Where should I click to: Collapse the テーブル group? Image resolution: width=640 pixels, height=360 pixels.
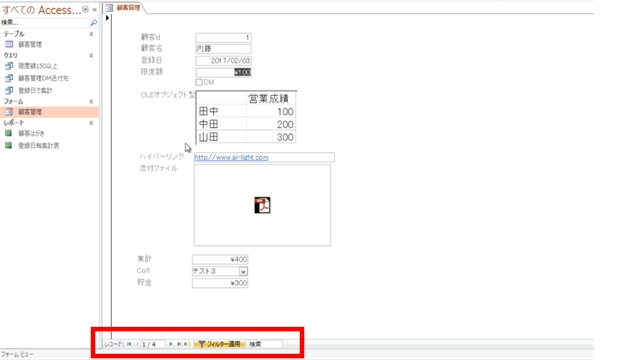91,34
